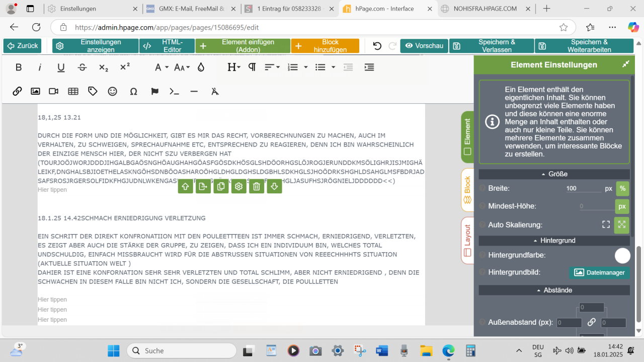The width and height of the screenshot is (644, 362).
Task: Toggle the Außenabstand link values icon
Action: 592,322
